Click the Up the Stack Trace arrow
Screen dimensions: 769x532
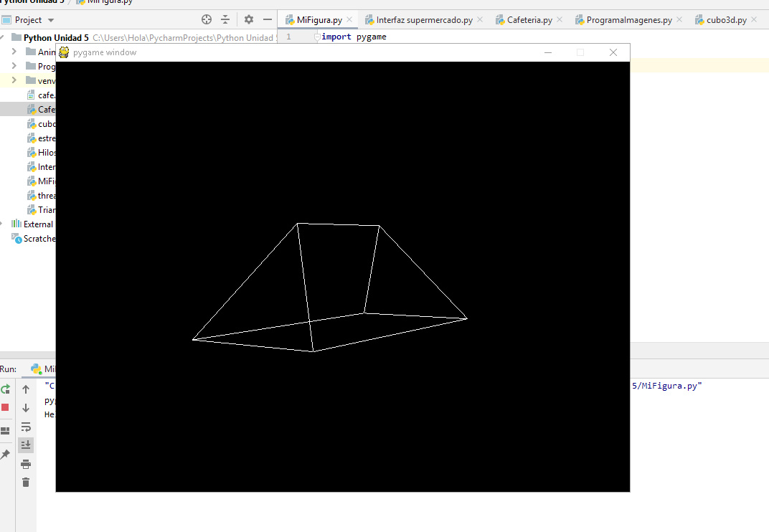26,389
